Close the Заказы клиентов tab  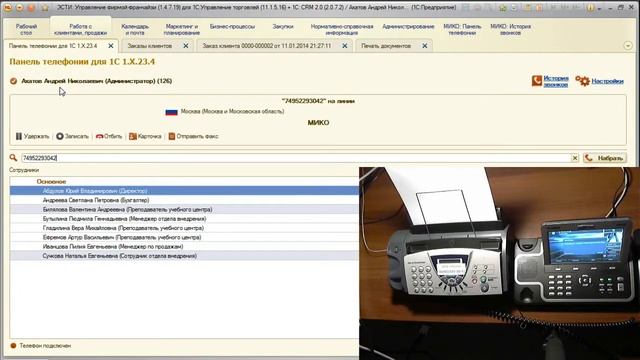coord(186,46)
